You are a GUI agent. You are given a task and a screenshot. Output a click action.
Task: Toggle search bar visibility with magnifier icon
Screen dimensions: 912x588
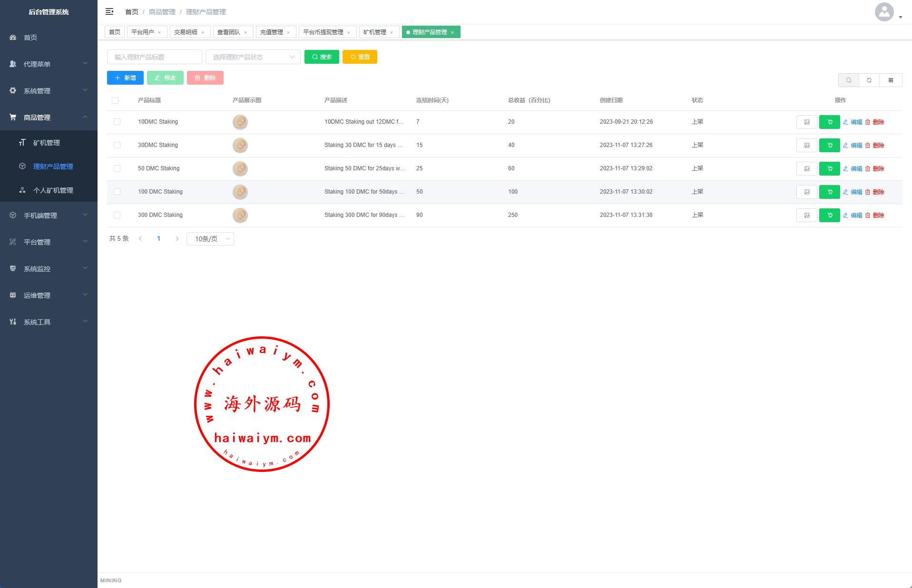click(x=848, y=80)
